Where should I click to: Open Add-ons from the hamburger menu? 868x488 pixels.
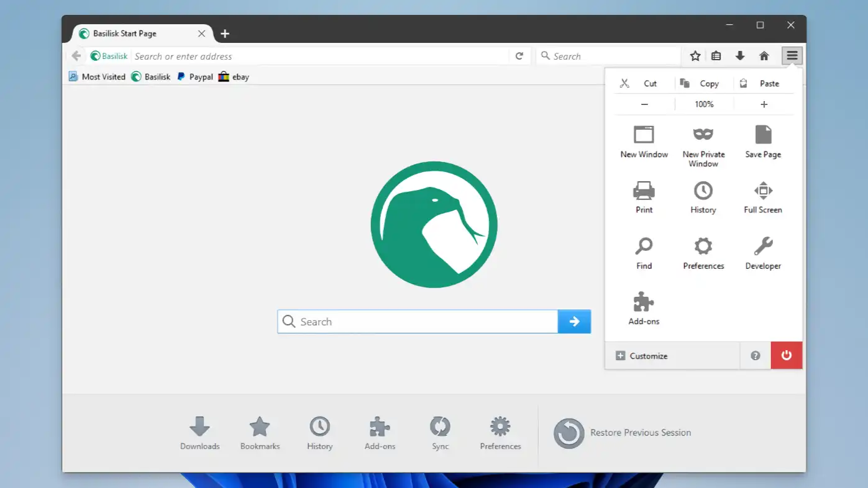pyautogui.click(x=643, y=309)
